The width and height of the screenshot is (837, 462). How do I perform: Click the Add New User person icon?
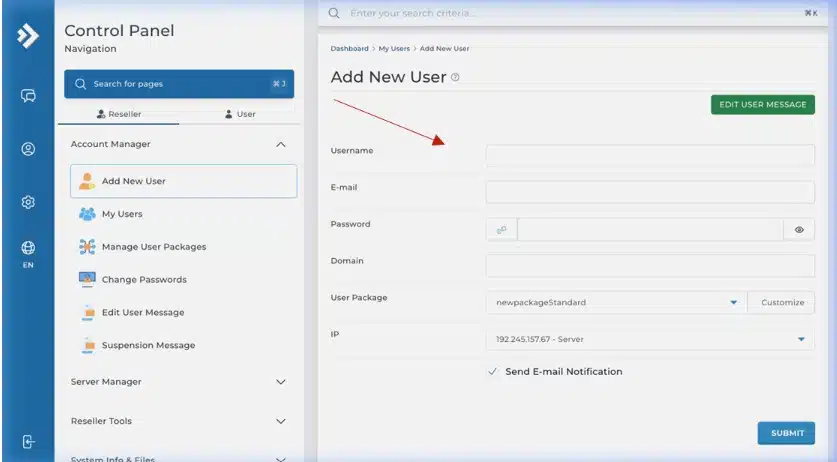[87, 181]
